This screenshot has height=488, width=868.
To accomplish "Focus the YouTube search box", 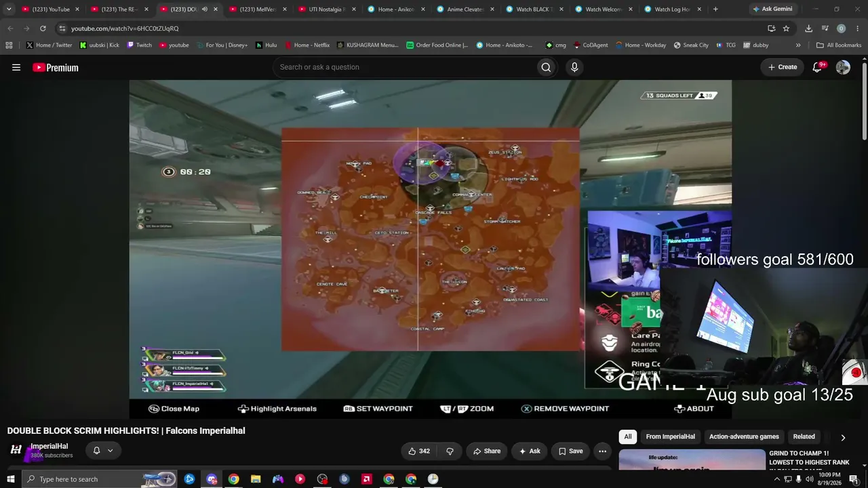I will [x=404, y=67].
